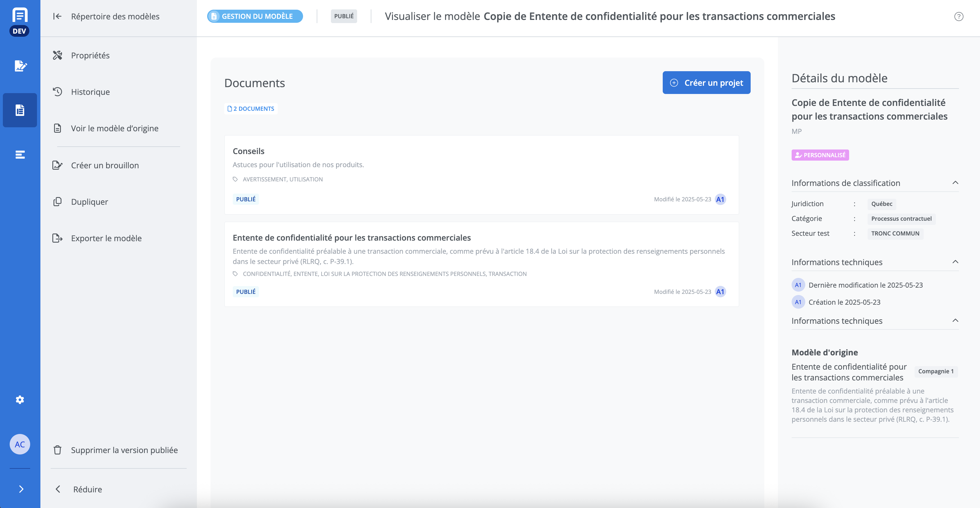Screen dimensions: 980x508
Task: Click A1 avatar on Conseils card
Action: [720, 199]
